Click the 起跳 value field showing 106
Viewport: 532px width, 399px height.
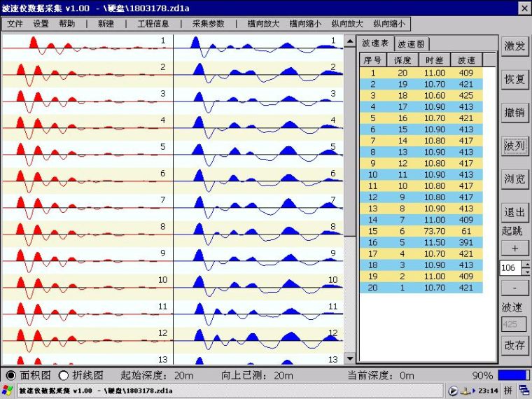(x=510, y=268)
